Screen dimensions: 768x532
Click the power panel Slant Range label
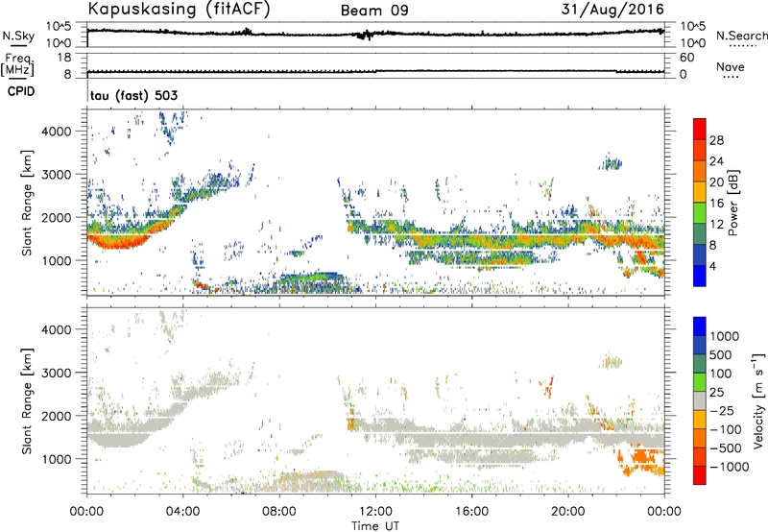pyautogui.click(x=26, y=203)
